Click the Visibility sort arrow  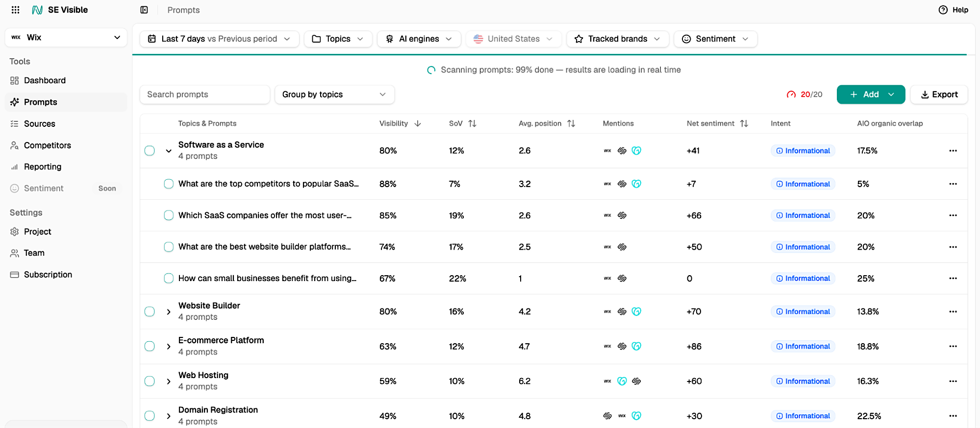click(418, 123)
